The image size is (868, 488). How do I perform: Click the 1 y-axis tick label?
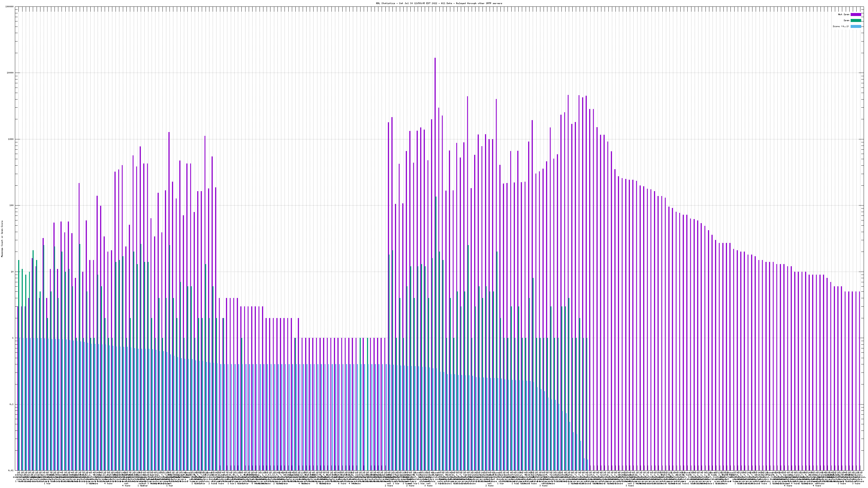tap(13, 338)
